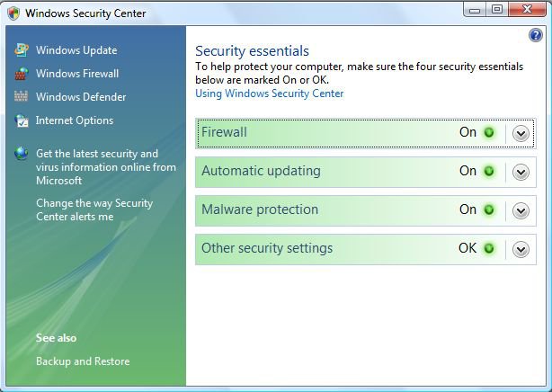552x392 pixels.
Task: Click the Windows Defender castle wall icon
Action: (21, 96)
